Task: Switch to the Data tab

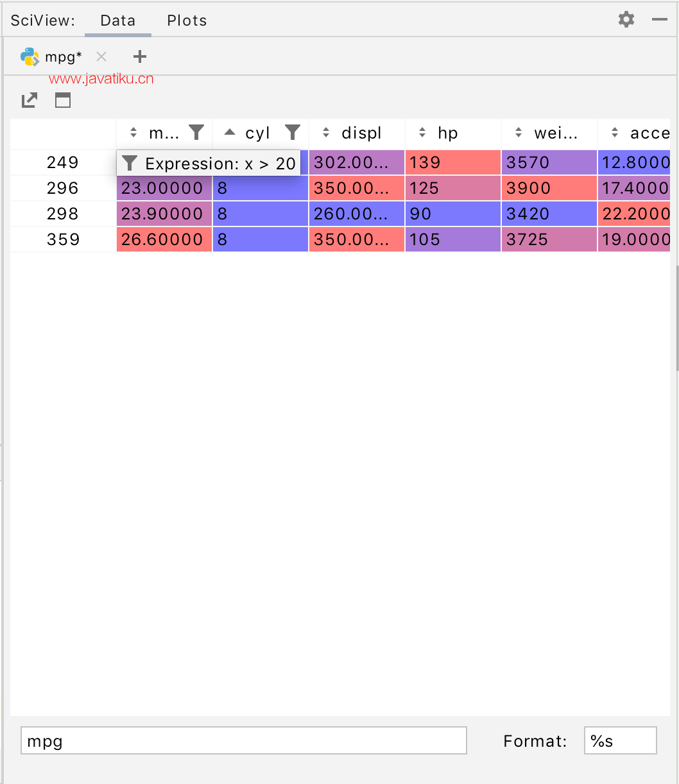Action: 118,21
